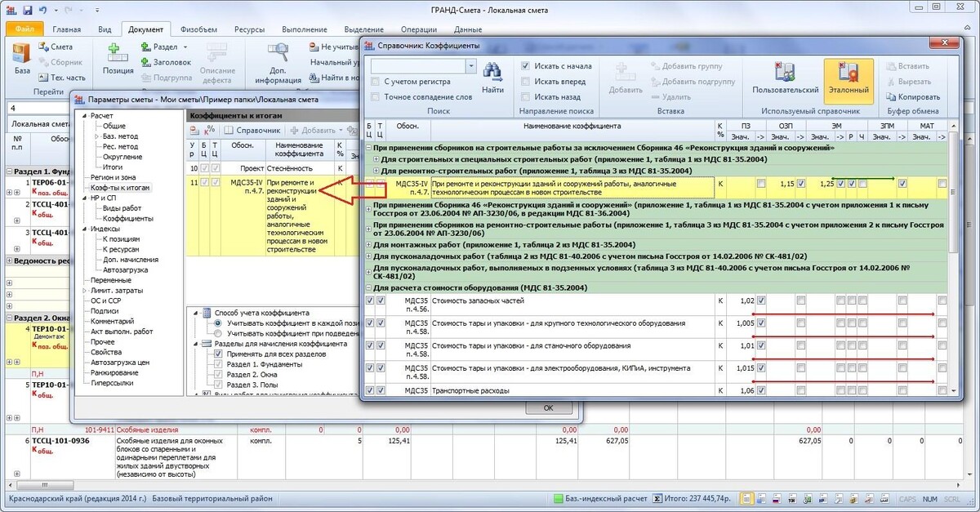980x512 pixels.
Task: Select Лимит. затраты in parameters tree
Action: point(117,290)
